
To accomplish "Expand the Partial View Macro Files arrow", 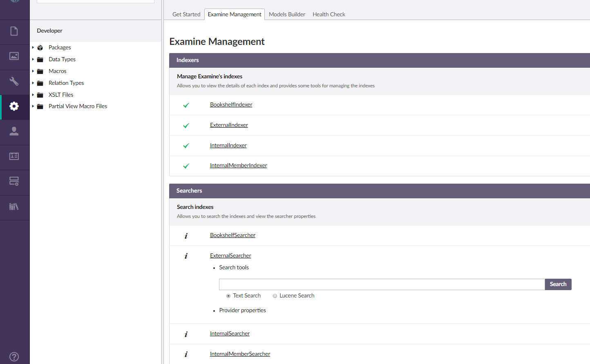I will point(33,106).
